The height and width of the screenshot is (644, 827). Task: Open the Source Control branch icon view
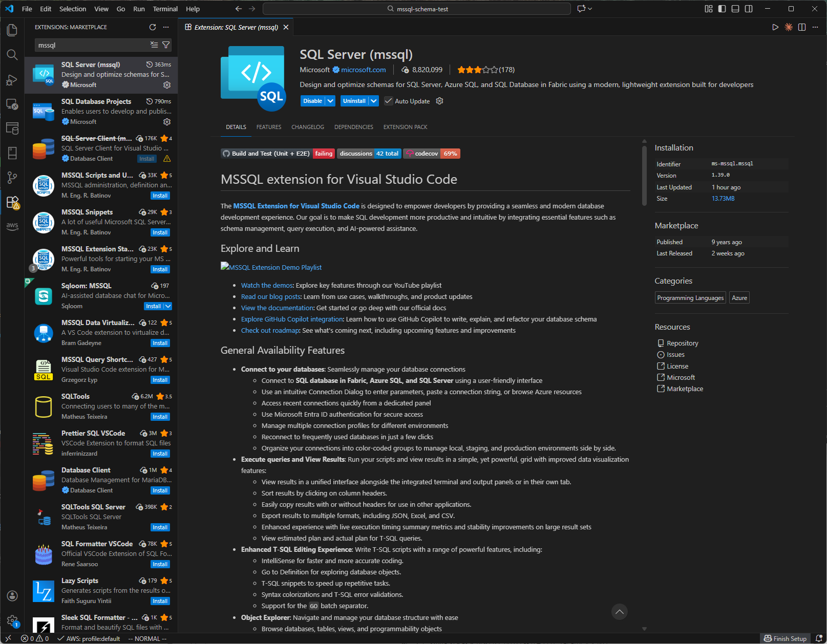tap(12, 178)
